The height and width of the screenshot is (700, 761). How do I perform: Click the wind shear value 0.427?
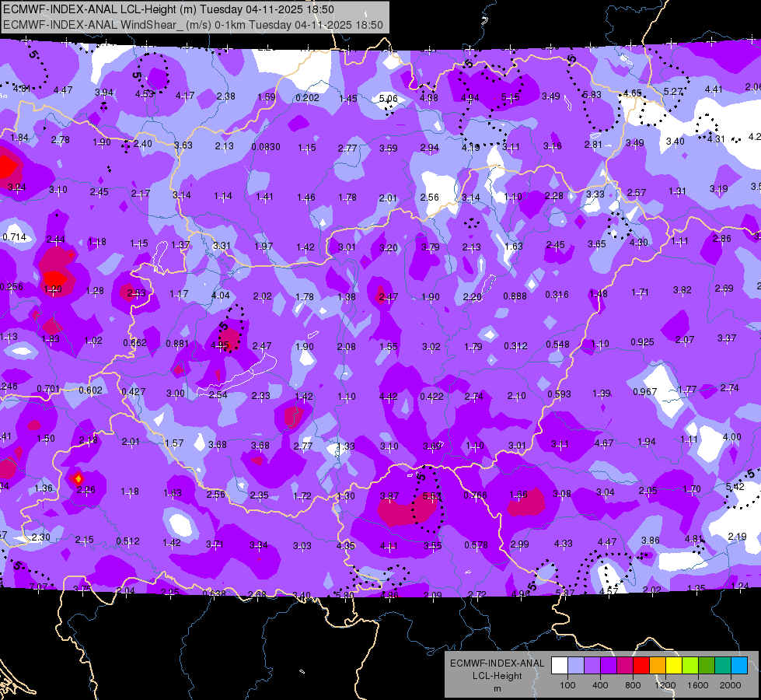[x=134, y=391]
